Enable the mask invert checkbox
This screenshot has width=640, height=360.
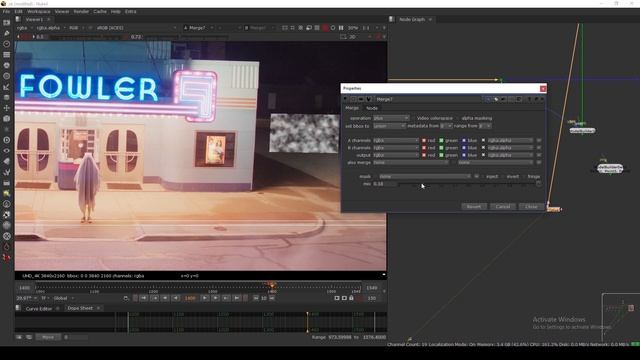(x=503, y=176)
